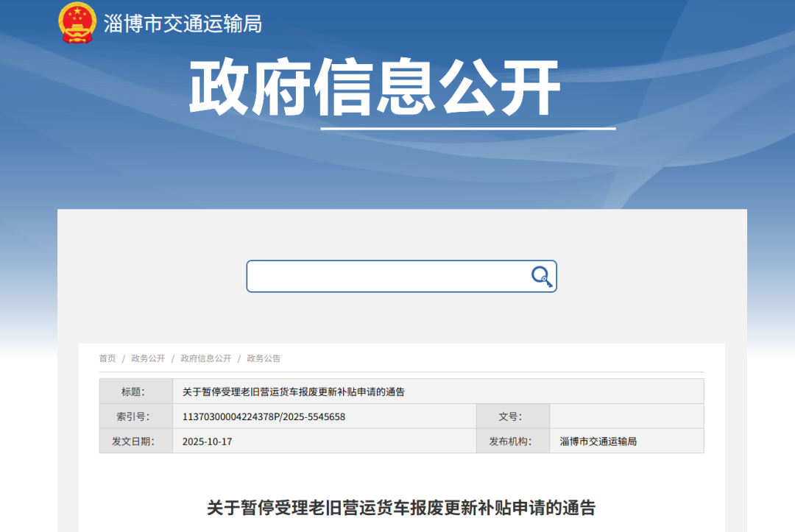Navigate to 政府信息公开 breadcrumb entry

click(207, 358)
